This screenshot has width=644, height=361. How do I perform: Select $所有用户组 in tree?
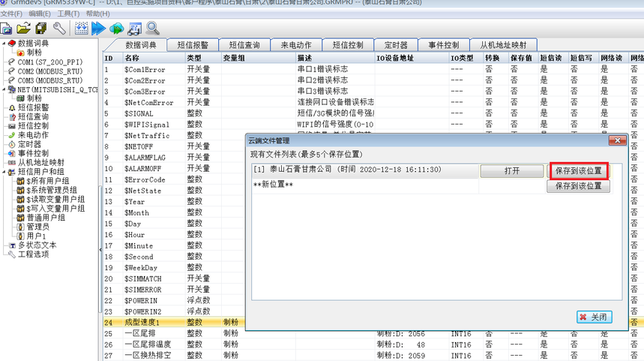(48, 181)
